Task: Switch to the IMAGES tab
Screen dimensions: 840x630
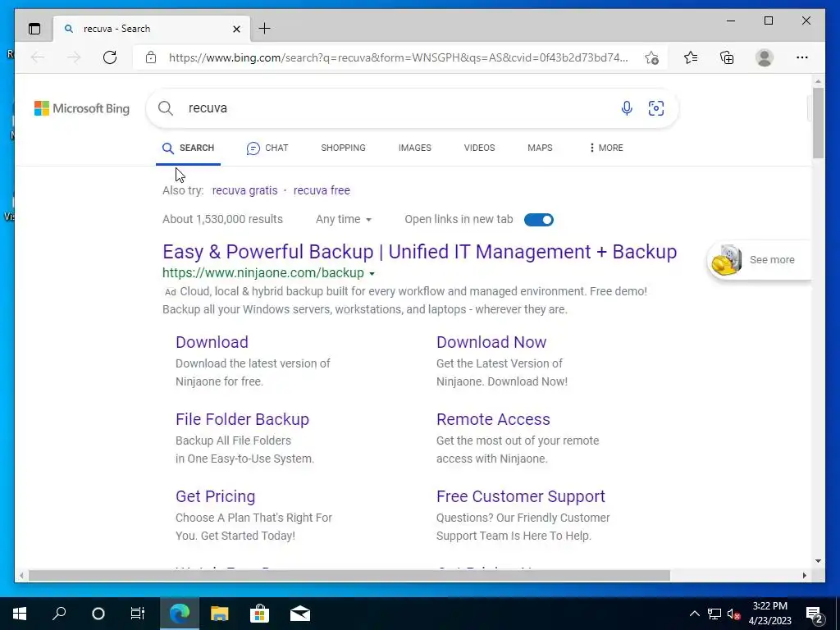Action: [414, 148]
